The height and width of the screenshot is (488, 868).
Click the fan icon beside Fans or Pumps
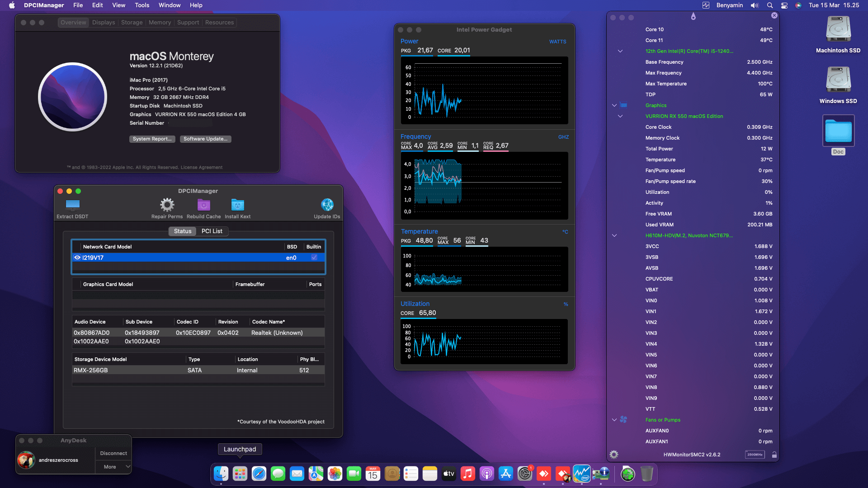(623, 420)
